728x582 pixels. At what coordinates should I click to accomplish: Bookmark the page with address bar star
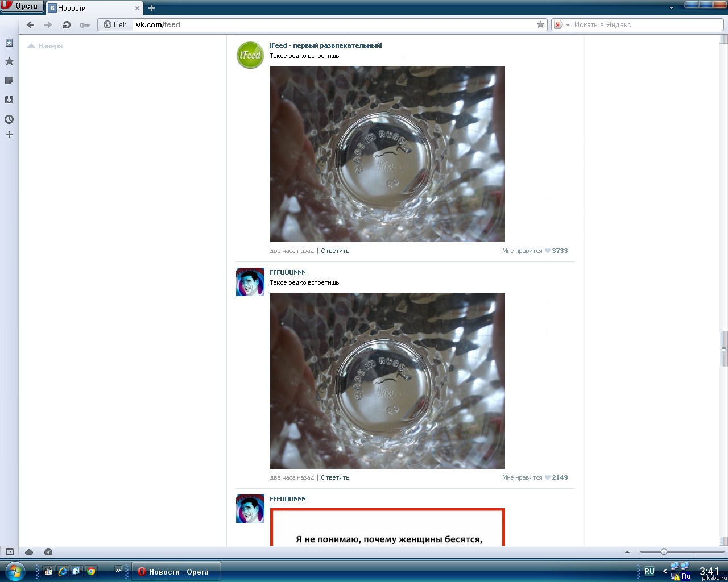click(540, 25)
